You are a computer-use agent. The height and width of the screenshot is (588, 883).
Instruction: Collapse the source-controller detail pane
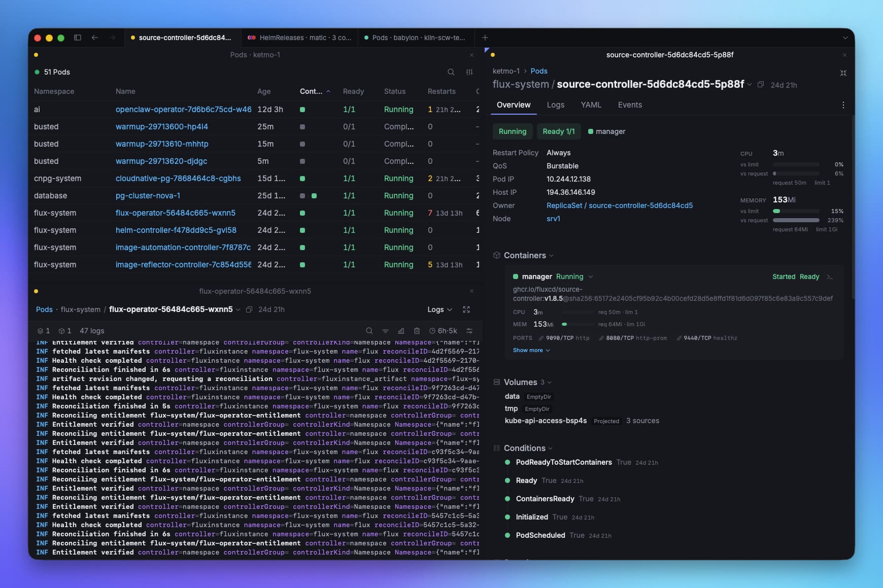(x=843, y=73)
